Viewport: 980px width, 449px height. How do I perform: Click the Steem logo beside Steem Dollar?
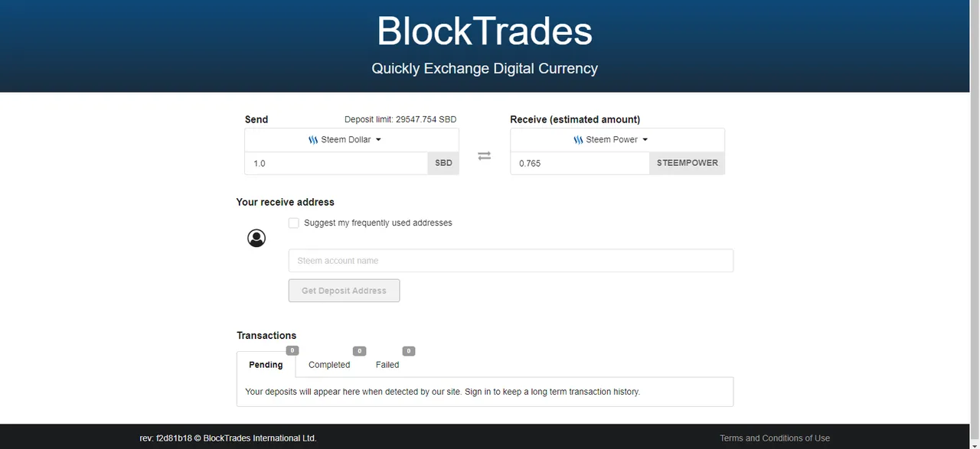(x=313, y=140)
